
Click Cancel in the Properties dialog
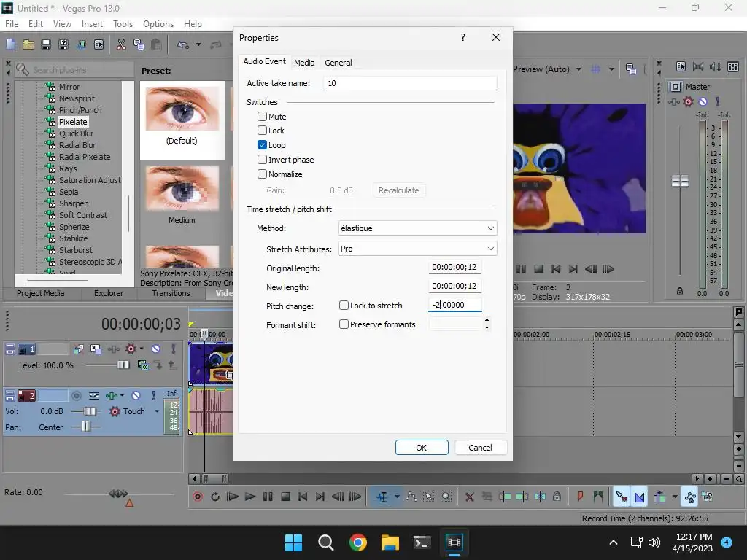point(480,448)
